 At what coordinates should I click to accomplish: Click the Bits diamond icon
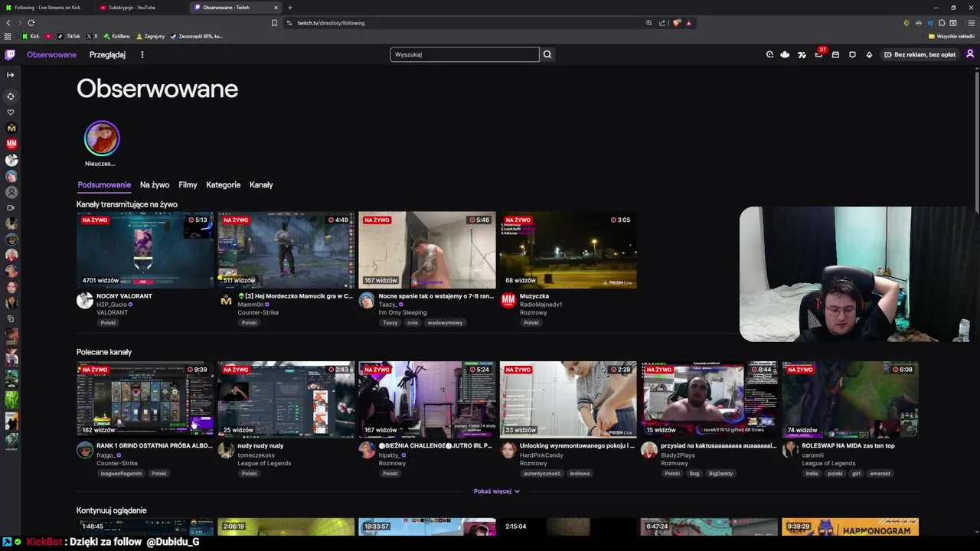[869, 54]
